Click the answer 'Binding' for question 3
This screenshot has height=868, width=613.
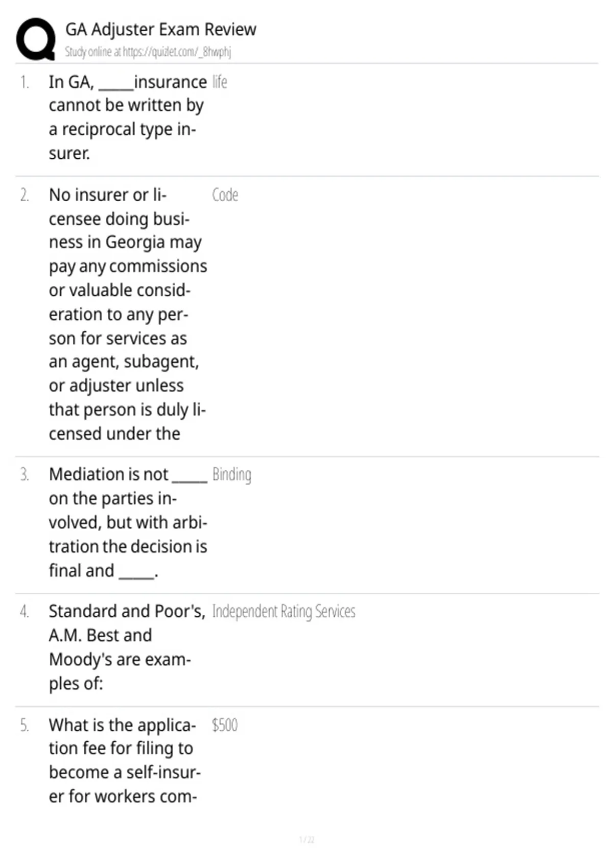pyautogui.click(x=232, y=475)
